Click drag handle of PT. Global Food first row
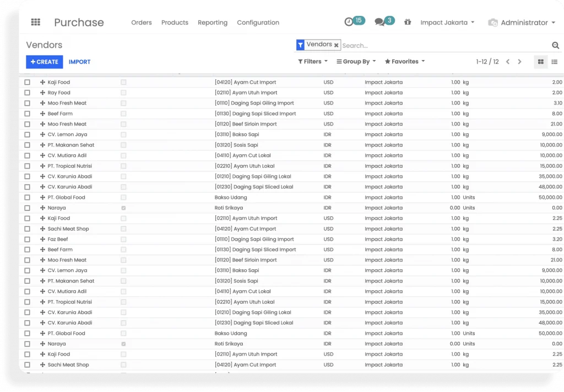The image size is (564, 392). pyautogui.click(x=42, y=198)
